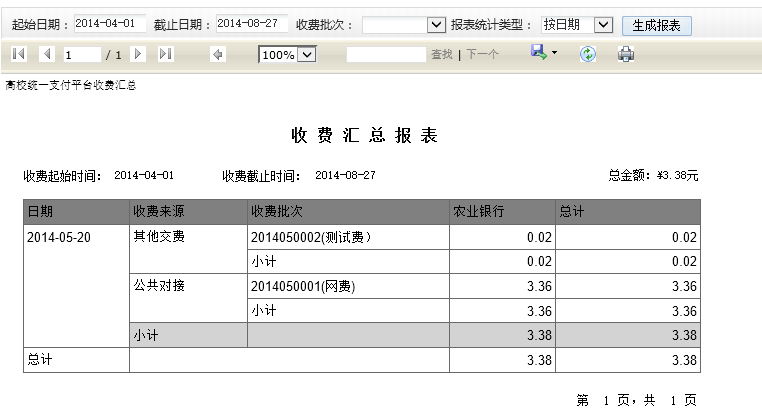Click the export save disk icon
The width and height of the screenshot is (762, 420).
[538, 52]
